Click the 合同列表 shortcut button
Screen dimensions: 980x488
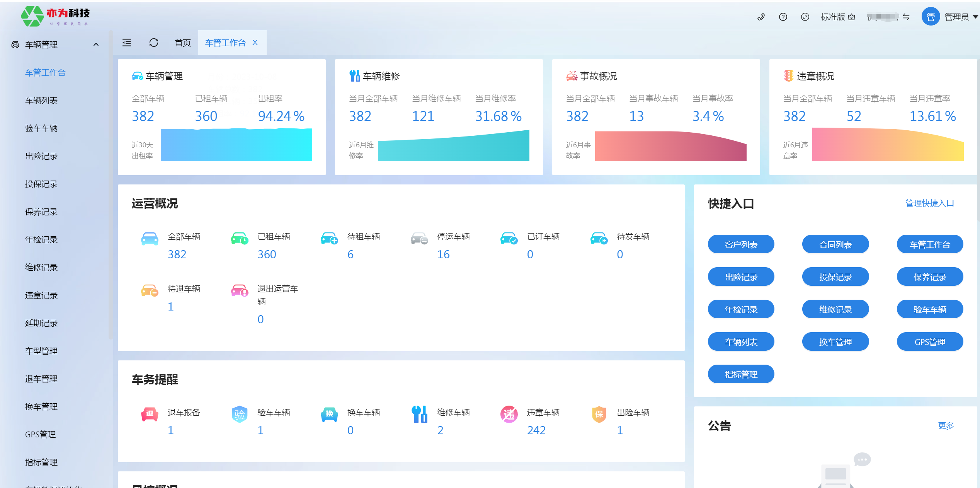pyautogui.click(x=835, y=244)
